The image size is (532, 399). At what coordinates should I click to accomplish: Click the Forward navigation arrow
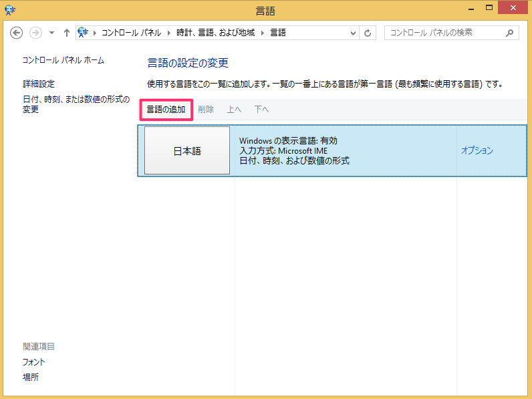(x=35, y=33)
